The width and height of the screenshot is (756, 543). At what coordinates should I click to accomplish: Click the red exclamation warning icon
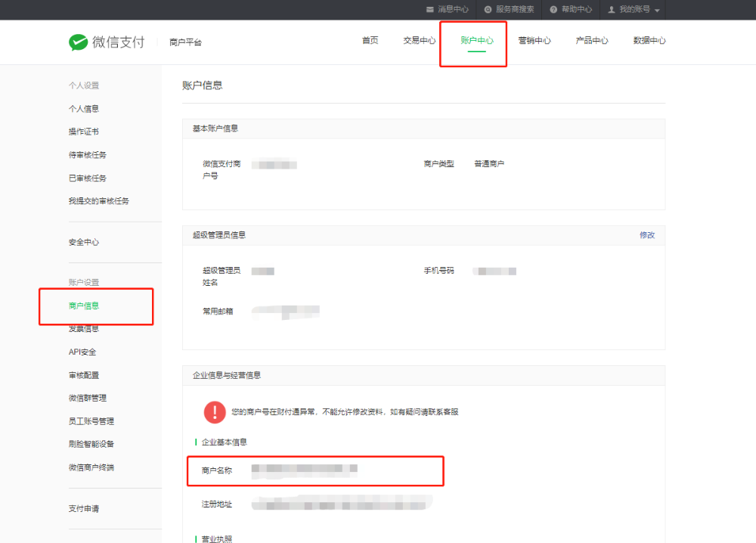click(x=215, y=412)
